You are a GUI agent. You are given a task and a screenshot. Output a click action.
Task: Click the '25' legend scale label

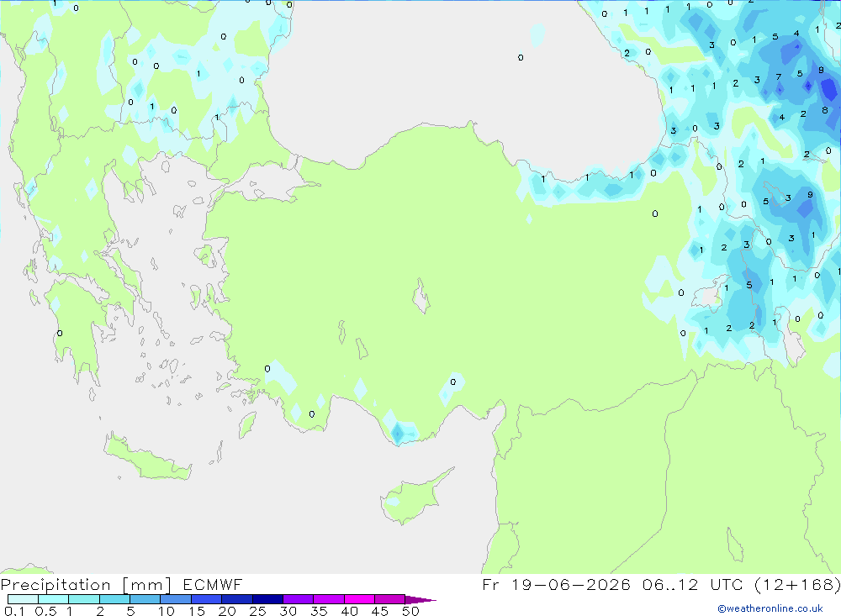click(258, 611)
